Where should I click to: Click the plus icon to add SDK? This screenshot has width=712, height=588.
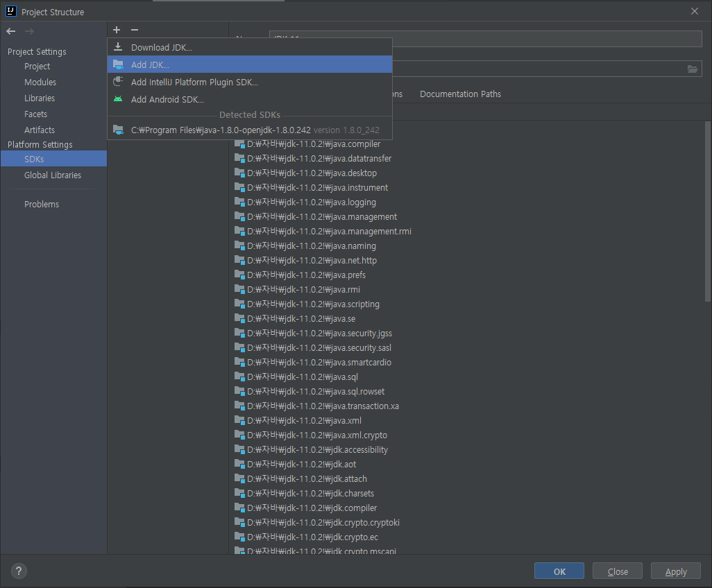tap(117, 30)
